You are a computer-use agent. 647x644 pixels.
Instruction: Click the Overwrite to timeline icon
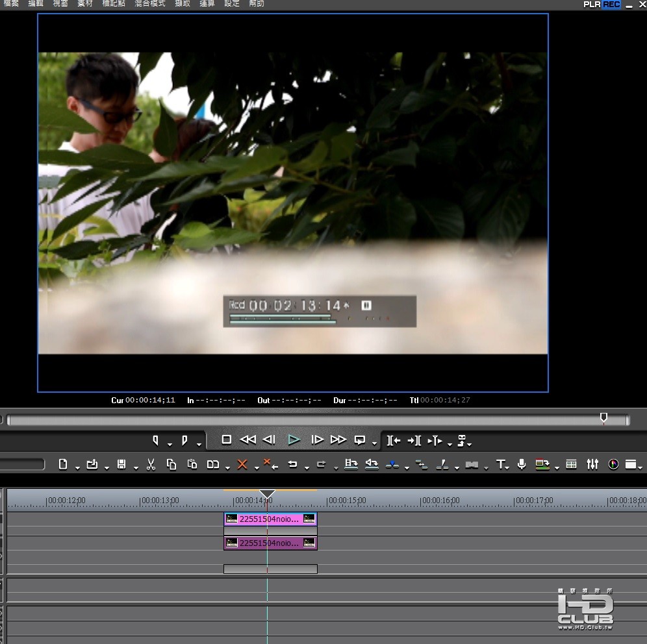[372, 464]
